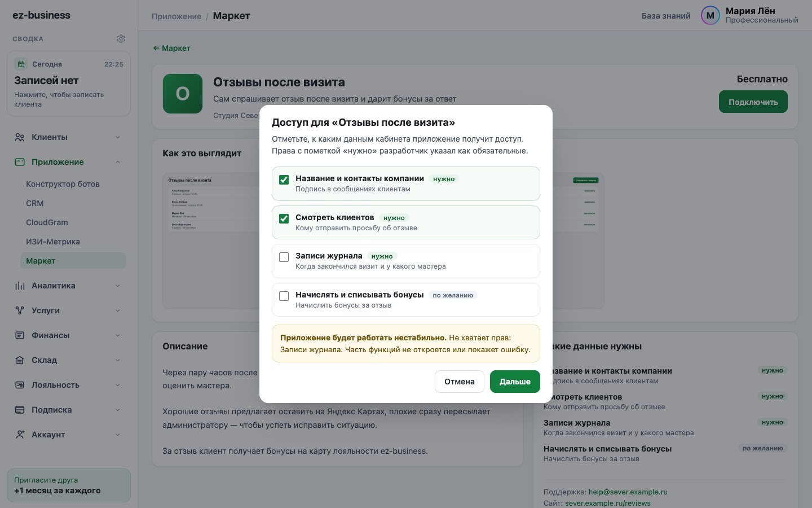Click the Приложение section icon
Viewport: 812px width, 508px height.
click(20, 162)
